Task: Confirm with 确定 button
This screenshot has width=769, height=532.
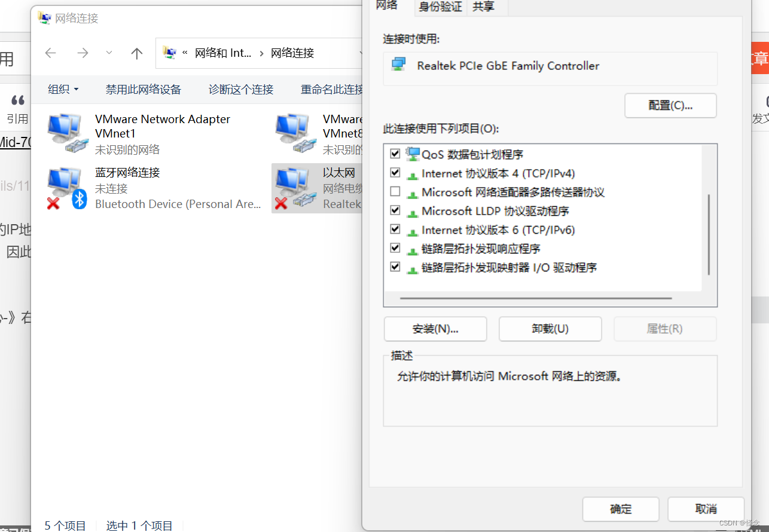Action: (x=621, y=509)
